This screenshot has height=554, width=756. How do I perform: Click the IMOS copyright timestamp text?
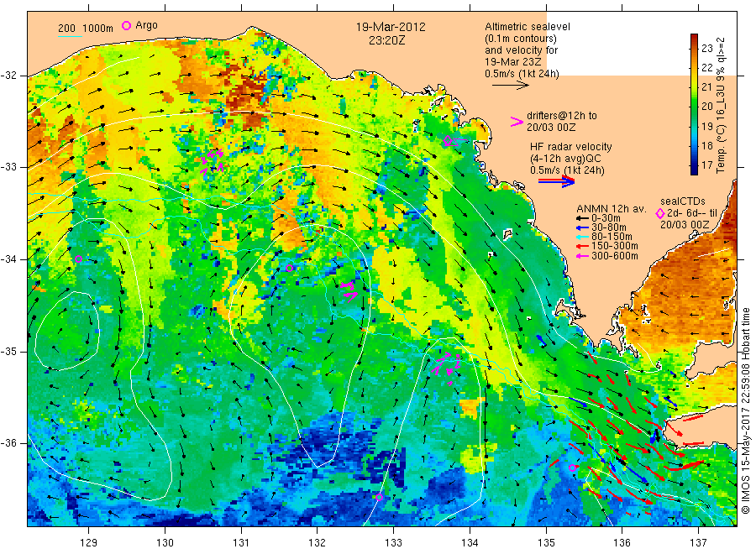coord(746,410)
